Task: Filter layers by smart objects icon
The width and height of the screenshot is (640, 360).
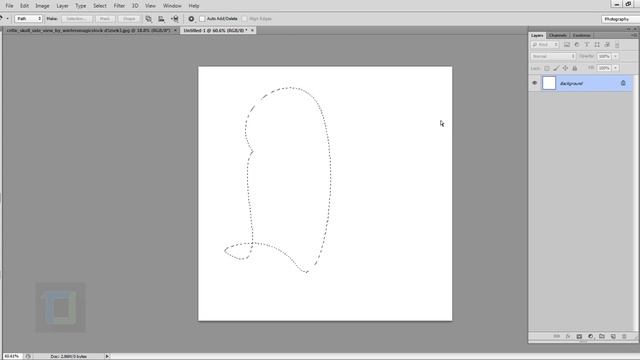Action: pos(607,44)
